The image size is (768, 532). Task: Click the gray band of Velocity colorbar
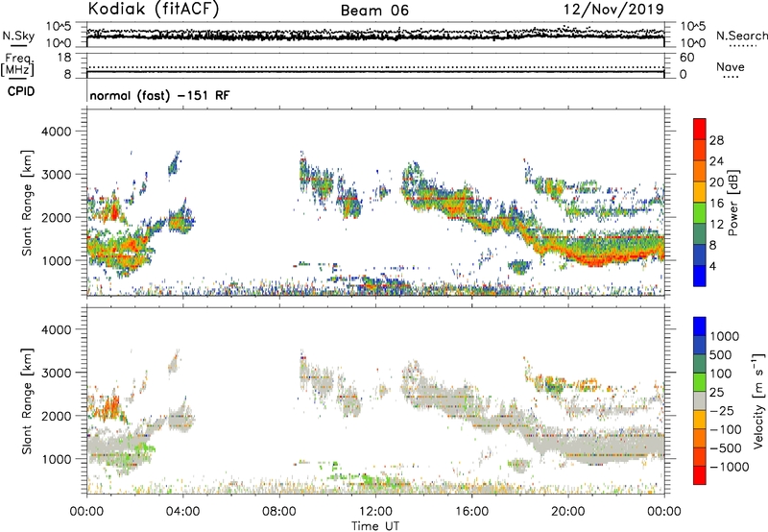click(700, 400)
